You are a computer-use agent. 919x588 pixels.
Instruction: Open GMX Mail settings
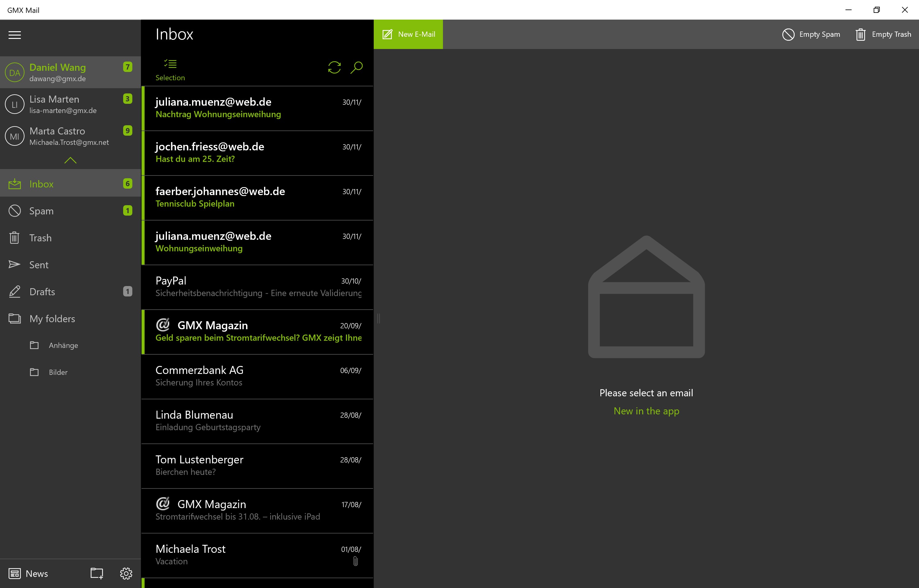pyautogui.click(x=126, y=573)
